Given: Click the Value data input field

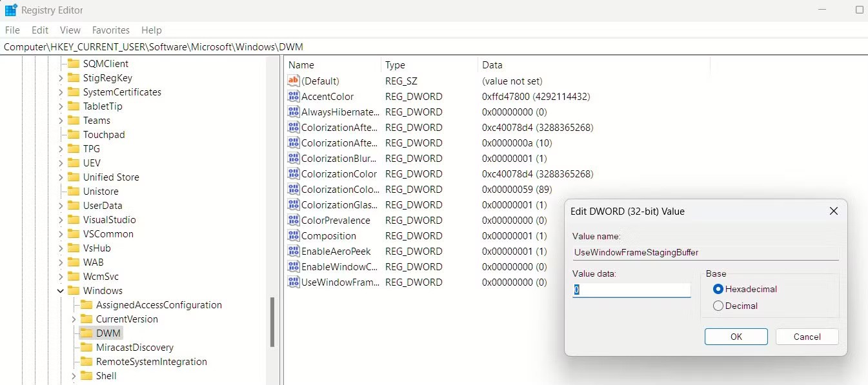Looking at the screenshot, I should [x=631, y=290].
